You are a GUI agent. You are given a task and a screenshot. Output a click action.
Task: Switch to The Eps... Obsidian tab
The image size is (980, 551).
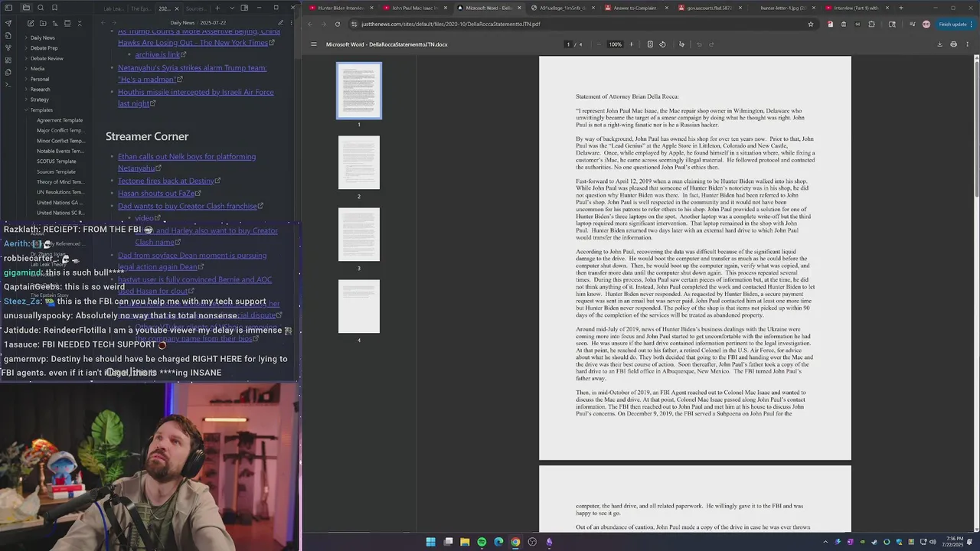pos(140,8)
